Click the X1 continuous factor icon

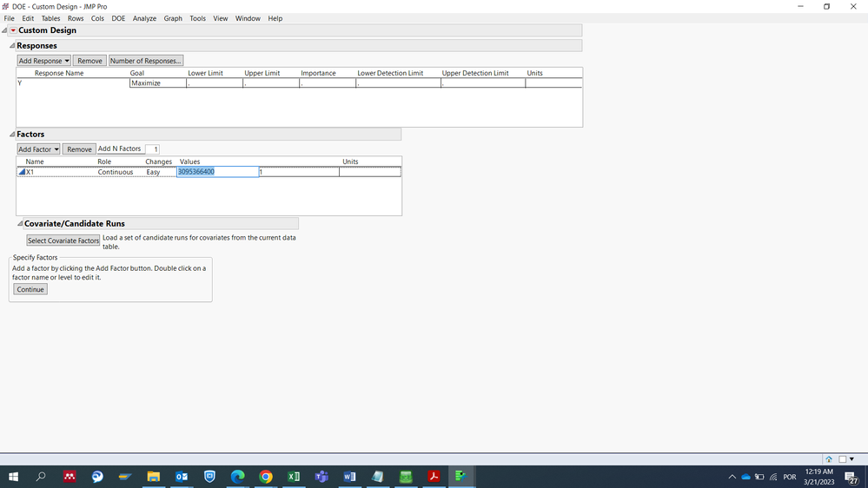22,172
